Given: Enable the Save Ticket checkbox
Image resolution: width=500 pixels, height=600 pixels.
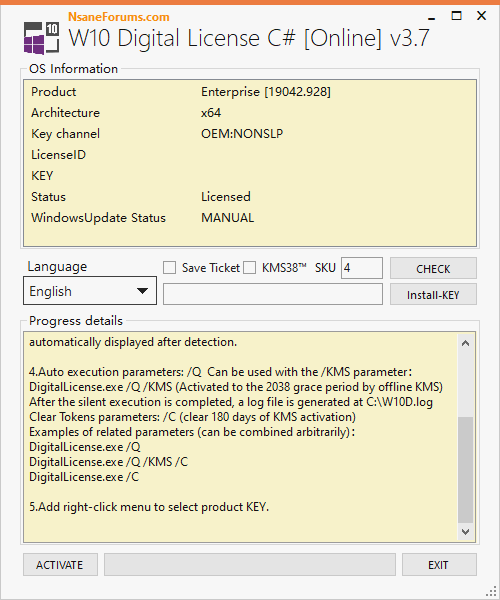Looking at the screenshot, I should [x=169, y=267].
